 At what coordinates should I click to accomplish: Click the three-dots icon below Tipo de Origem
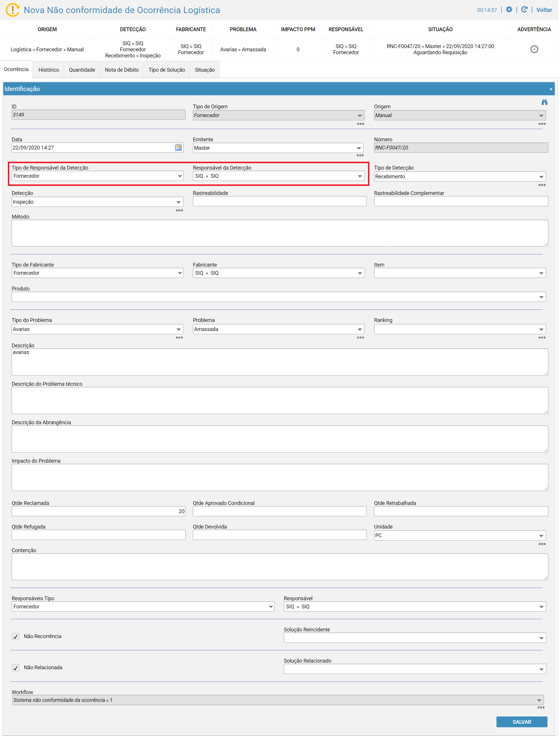point(361,124)
